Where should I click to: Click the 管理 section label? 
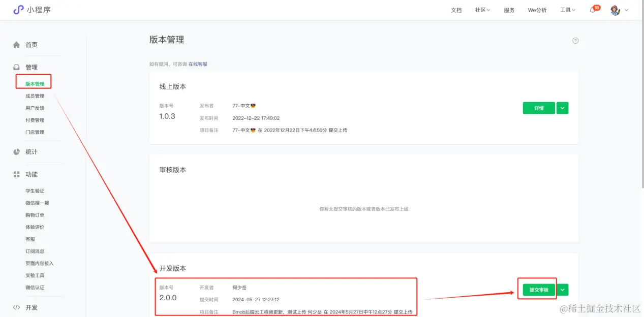32,67
